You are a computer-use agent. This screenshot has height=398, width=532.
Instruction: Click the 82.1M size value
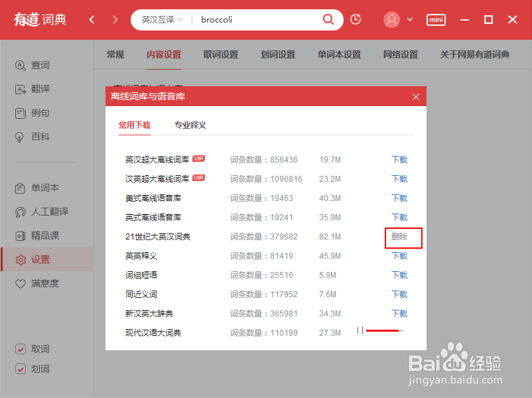coord(330,237)
